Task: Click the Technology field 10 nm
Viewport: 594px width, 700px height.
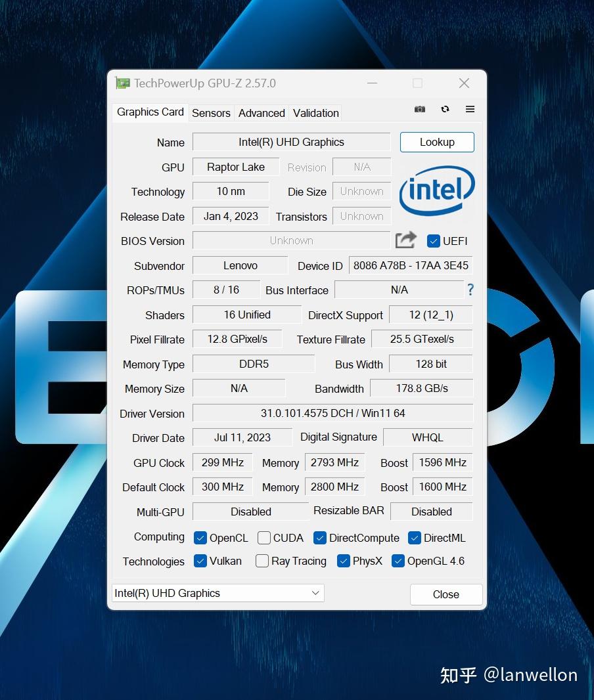Action: pyautogui.click(x=231, y=192)
